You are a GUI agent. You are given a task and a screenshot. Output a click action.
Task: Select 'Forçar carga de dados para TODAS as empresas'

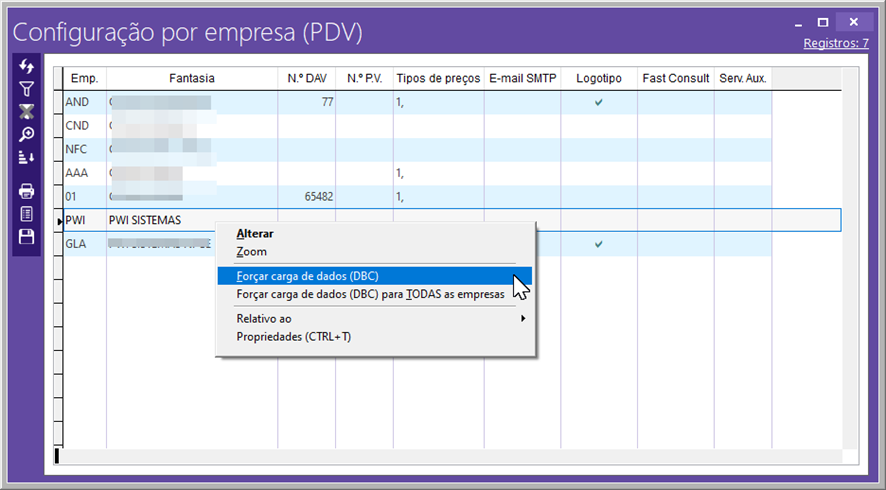tap(370, 295)
